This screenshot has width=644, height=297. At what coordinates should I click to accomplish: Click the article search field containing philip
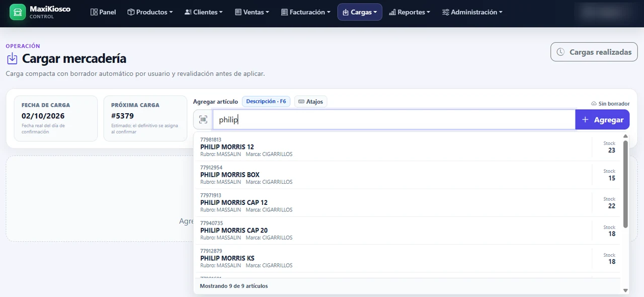(394, 120)
